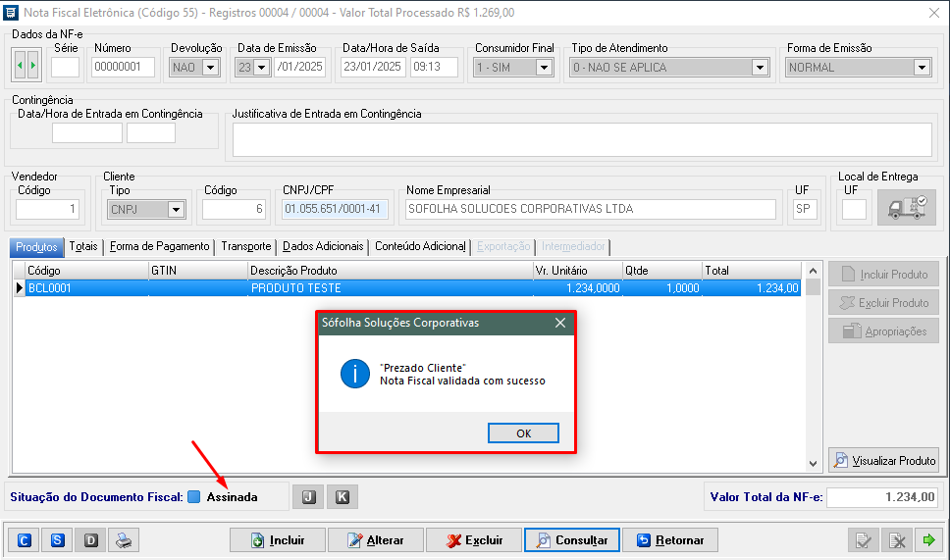Expand the Forma de Emissão dropdown
This screenshot has height=560, width=950.
[921, 68]
